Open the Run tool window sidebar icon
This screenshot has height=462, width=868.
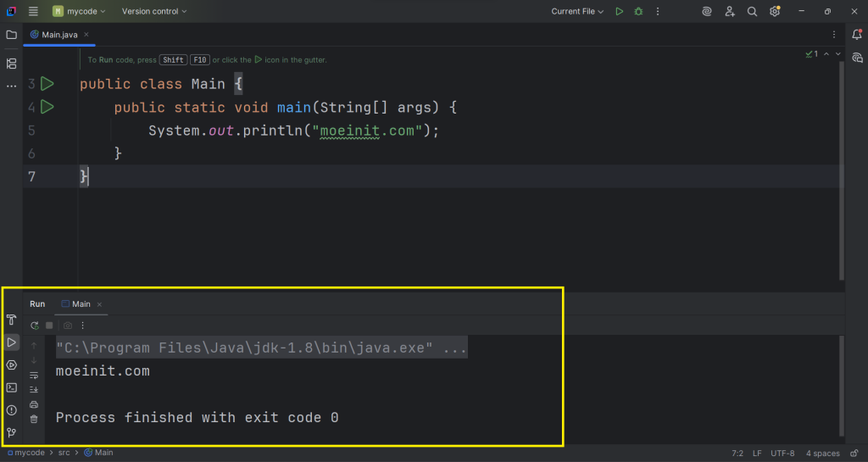11,342
